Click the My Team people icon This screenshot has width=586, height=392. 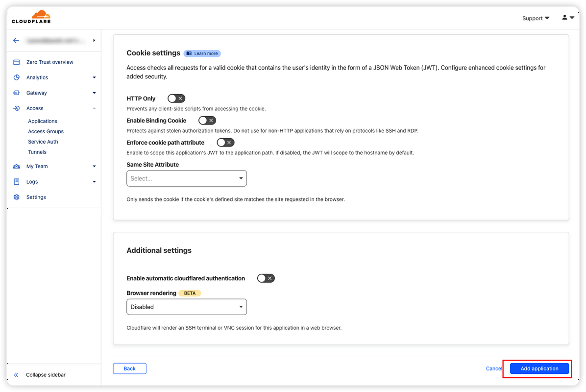pos(17,166)
